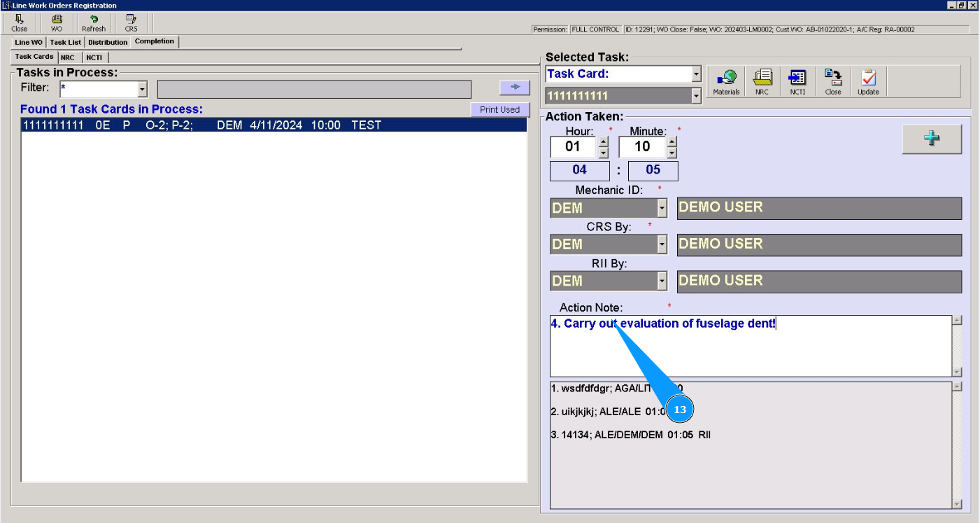Open the WO print icon in the toolbar
Image resolution: width=980 pixels, height=523 pixels.
(57, 23)
